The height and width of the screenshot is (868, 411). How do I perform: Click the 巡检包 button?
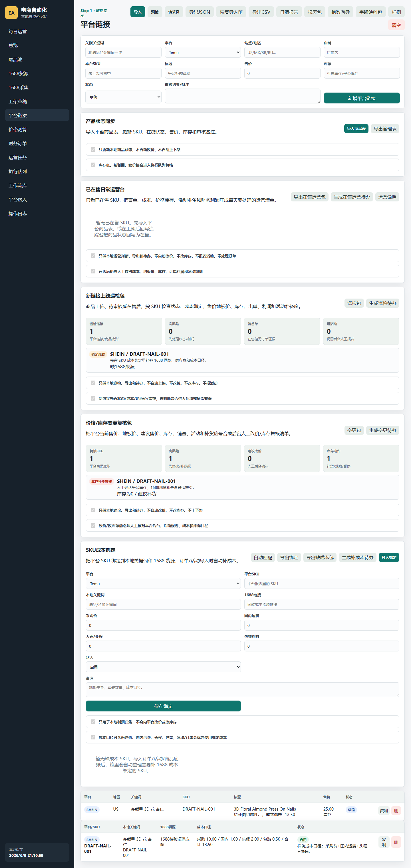click(x=354, y=303)
